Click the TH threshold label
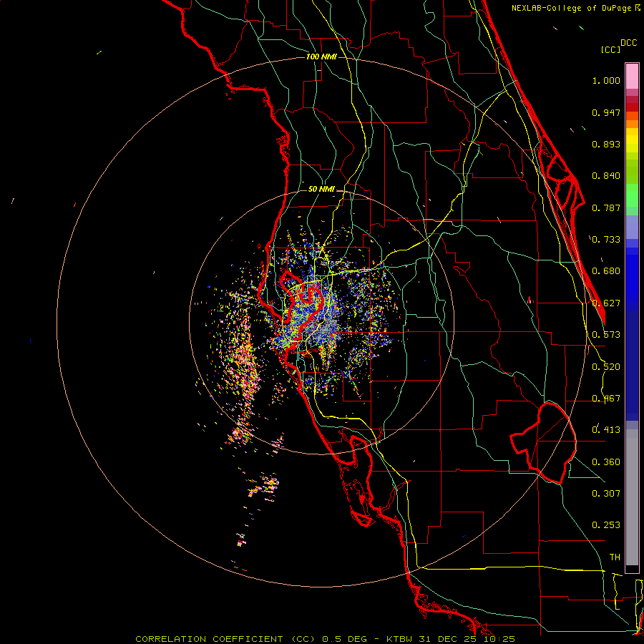 615,557
